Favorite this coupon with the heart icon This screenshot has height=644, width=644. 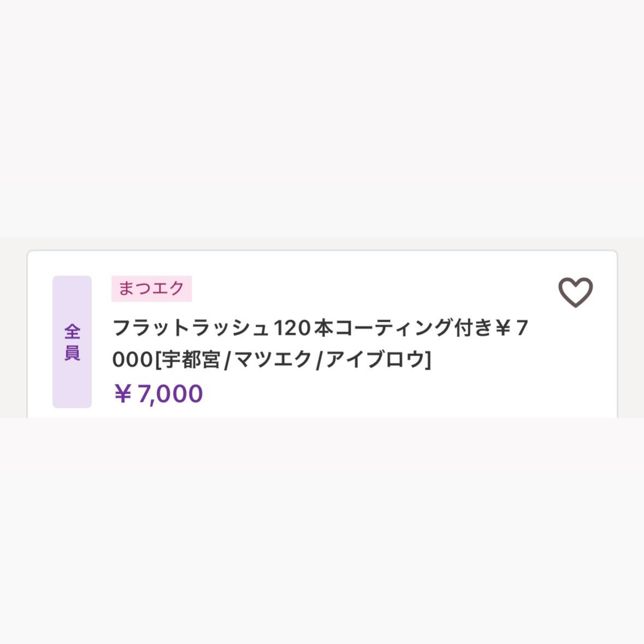coord(575,292)
